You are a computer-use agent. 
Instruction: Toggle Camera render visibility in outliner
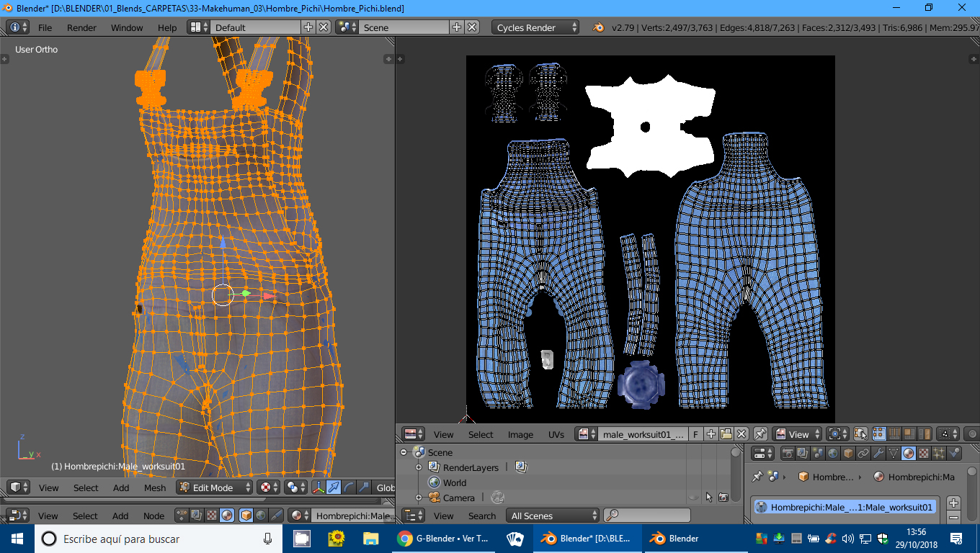(x=723, y=498)
